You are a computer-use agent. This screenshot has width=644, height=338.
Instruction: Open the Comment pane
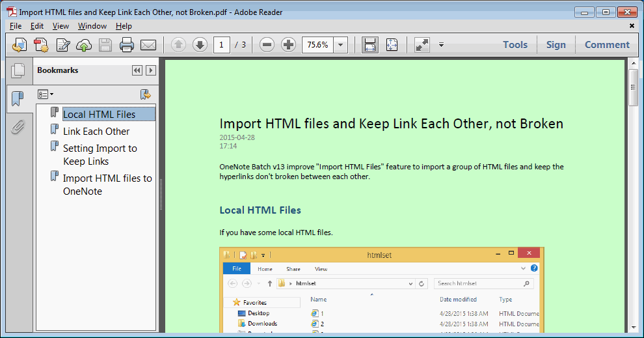[x=607, y=45]
